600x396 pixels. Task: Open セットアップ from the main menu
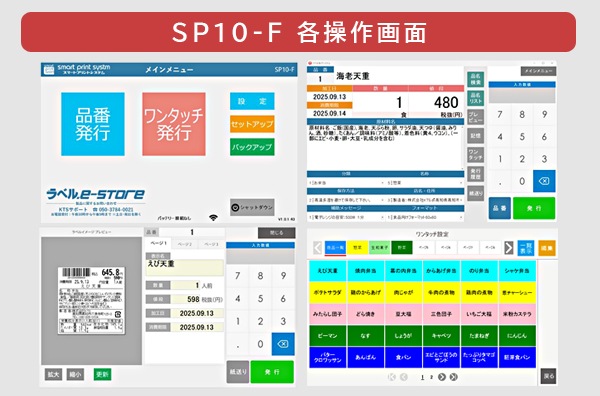tap(252, 124)
